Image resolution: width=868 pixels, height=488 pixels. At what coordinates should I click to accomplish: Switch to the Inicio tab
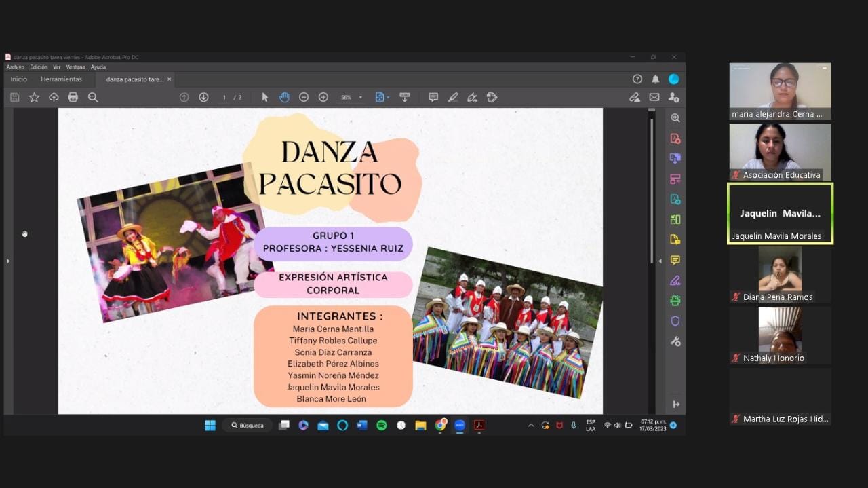pyautogui.click(x=19, y=79)
